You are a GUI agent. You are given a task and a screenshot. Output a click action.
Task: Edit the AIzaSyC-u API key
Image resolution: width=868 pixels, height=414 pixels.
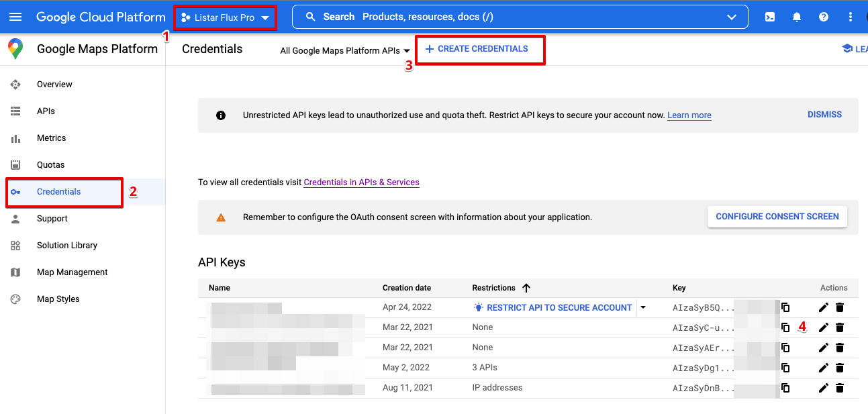pos(824,327)
